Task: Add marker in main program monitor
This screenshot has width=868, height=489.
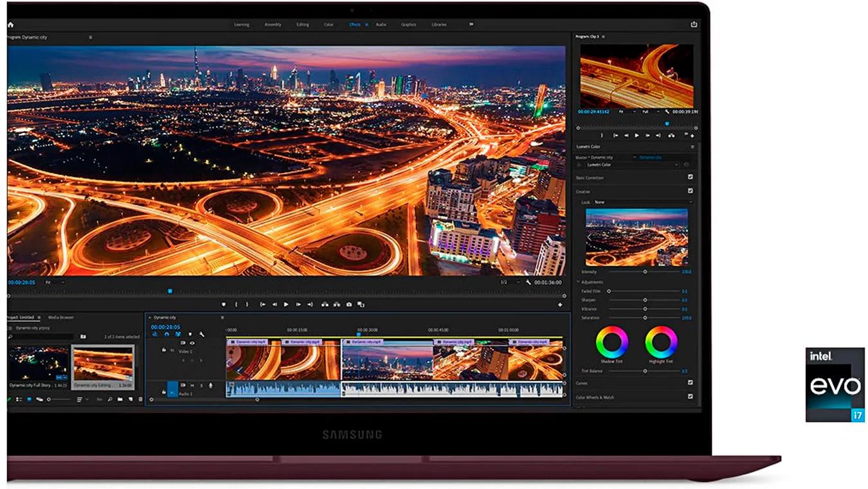Action: pyautogui.click(x=223, y=305)
